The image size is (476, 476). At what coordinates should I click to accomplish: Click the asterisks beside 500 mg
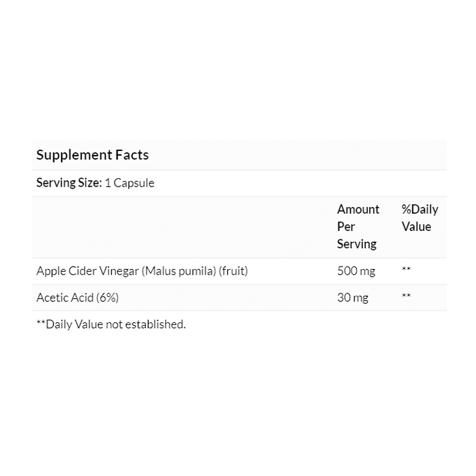tap(406, 270)
